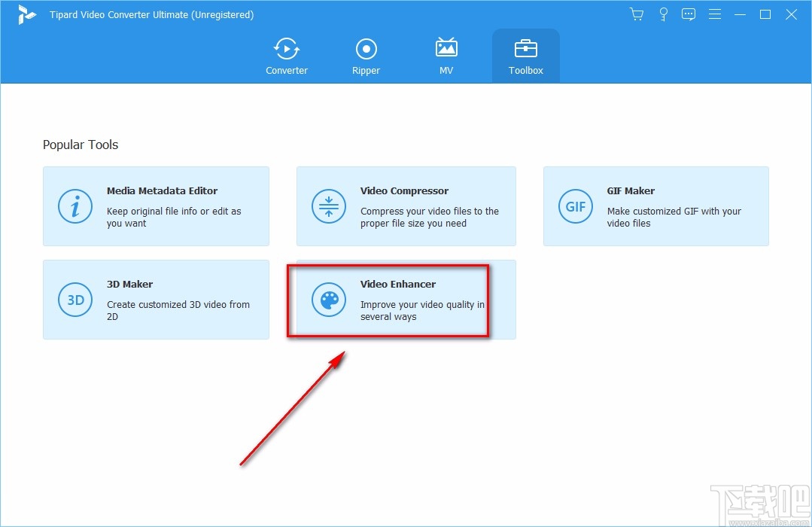Viewport: 812px width, 527px height.
Task: Click the Video Enhancer palette icon
Action: pos(329,300)
